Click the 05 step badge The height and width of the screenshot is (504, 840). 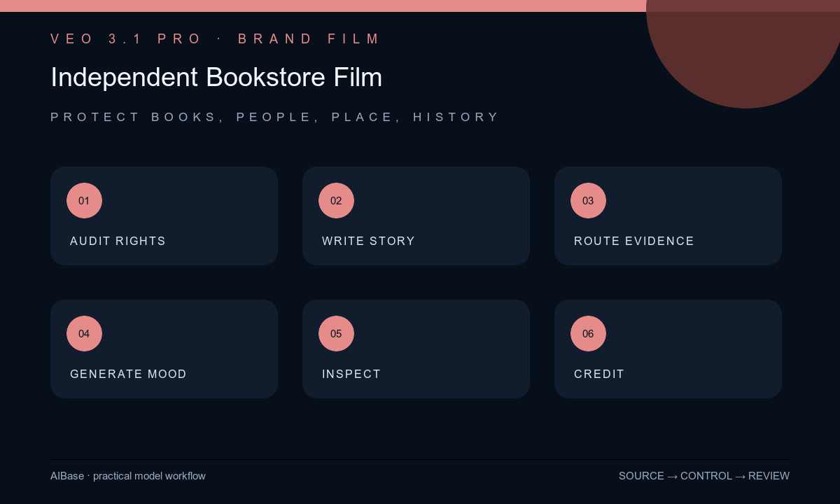[x=336, y=333]
